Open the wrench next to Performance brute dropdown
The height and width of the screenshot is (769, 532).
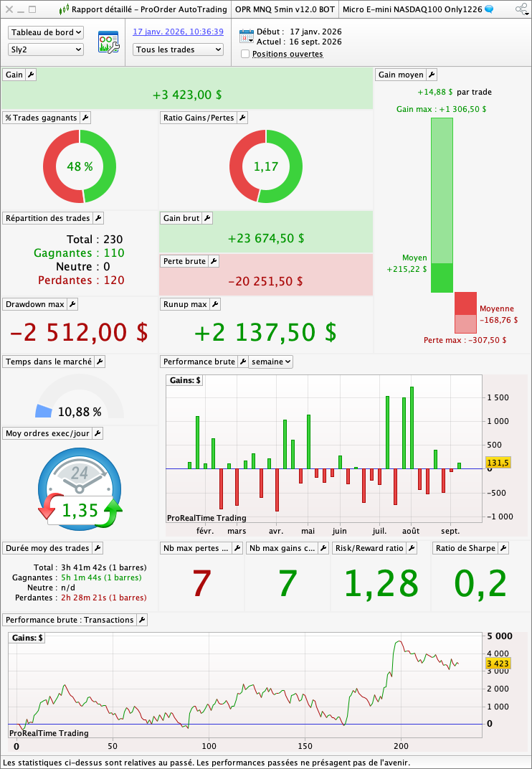[x=243, y=362]
